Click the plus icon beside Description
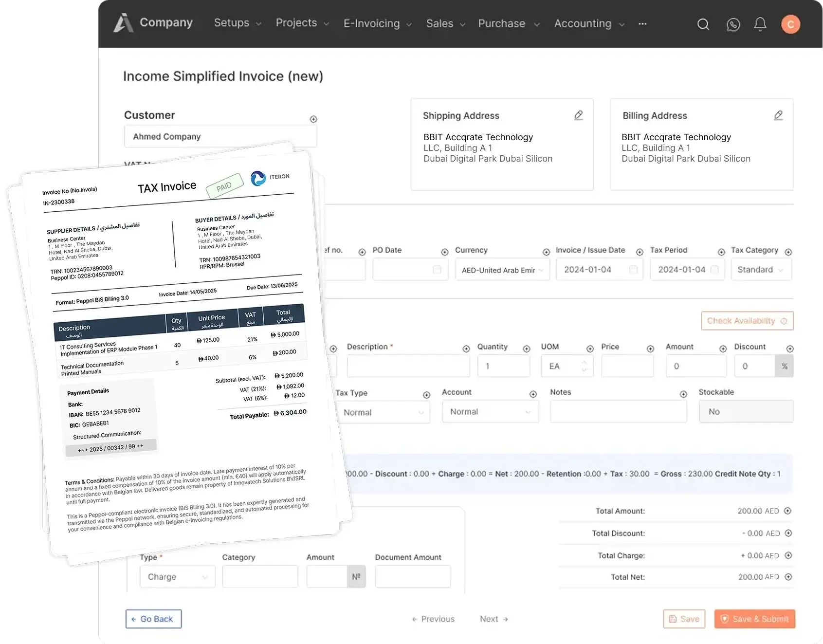Viewport: 823px width, 644px height. pos(466,349)
